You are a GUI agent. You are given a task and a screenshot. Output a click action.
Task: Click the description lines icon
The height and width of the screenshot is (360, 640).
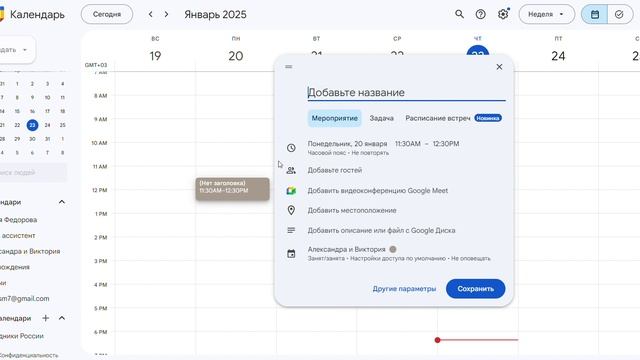click(291, 230)
